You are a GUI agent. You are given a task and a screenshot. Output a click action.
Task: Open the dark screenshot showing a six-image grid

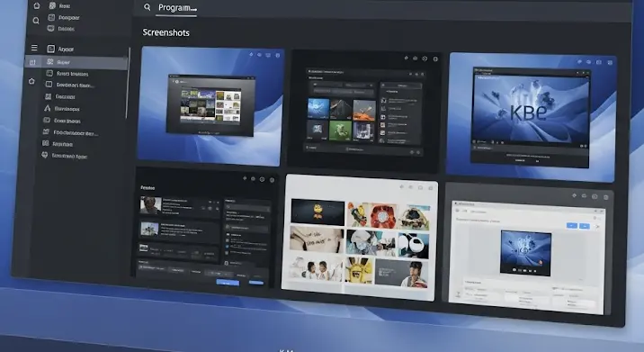point(364,111)
